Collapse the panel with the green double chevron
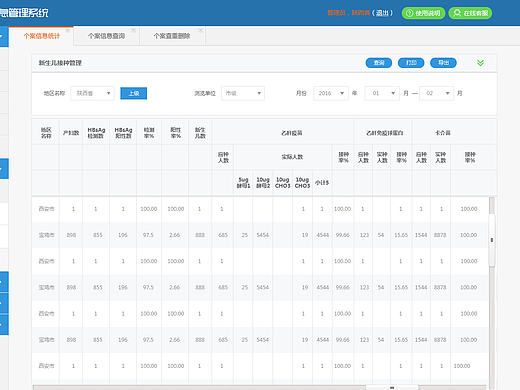This screenshot has height=390, width=520. tap(480, 63)
